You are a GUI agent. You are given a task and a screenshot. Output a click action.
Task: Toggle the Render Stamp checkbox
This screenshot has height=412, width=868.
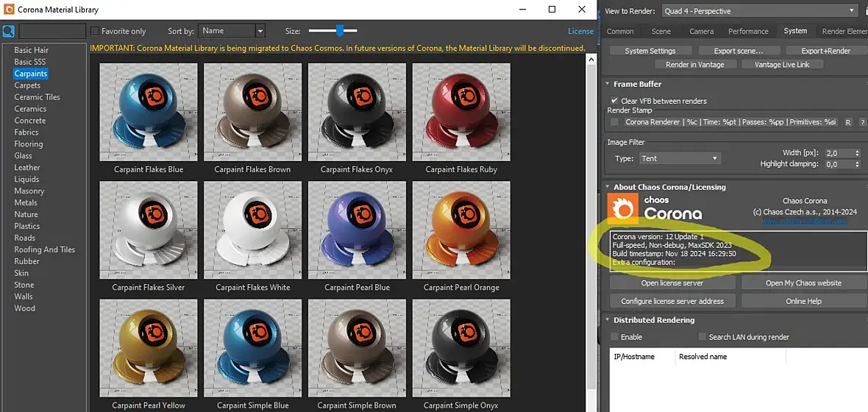(x=614, y=122)
